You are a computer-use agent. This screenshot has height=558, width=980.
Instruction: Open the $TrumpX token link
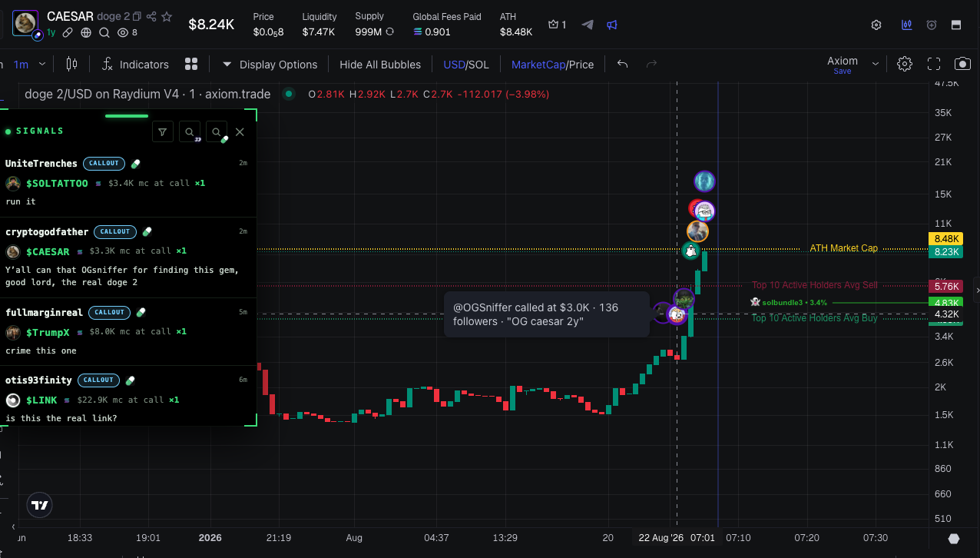click(48, 332)
